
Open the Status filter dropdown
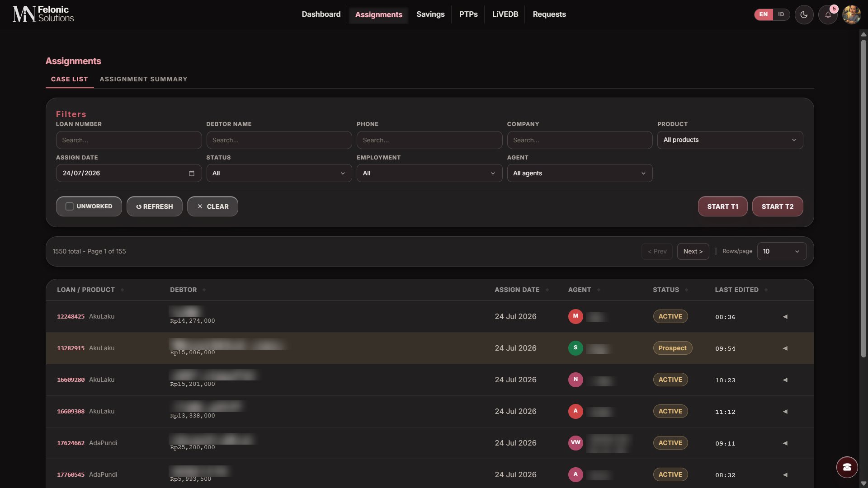[279, 173]
